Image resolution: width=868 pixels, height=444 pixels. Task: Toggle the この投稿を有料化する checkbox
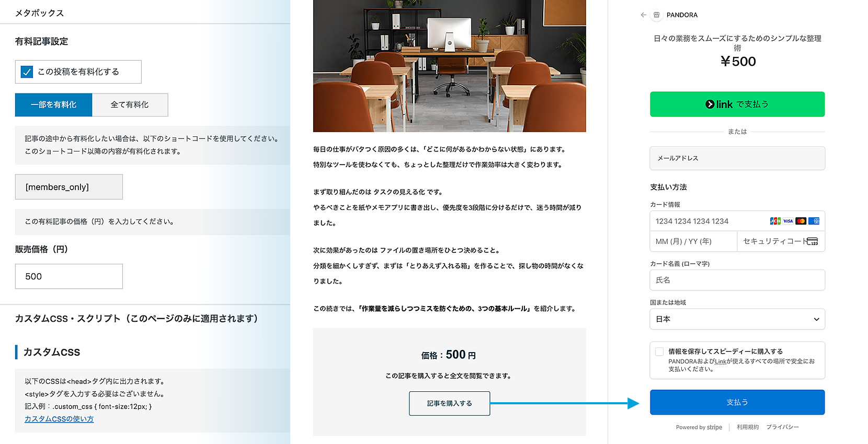point(27,72)
